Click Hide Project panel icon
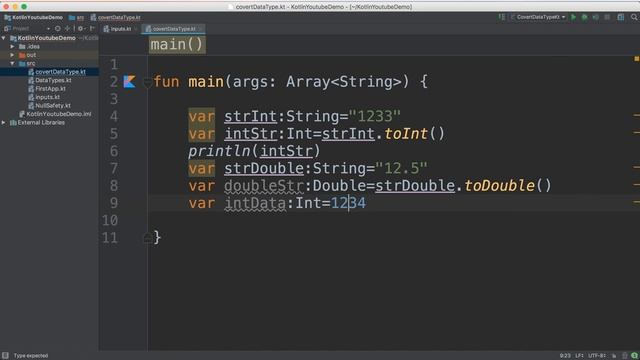Image resolution: width=640 pixels, height=360 pixels. point(92,29)
